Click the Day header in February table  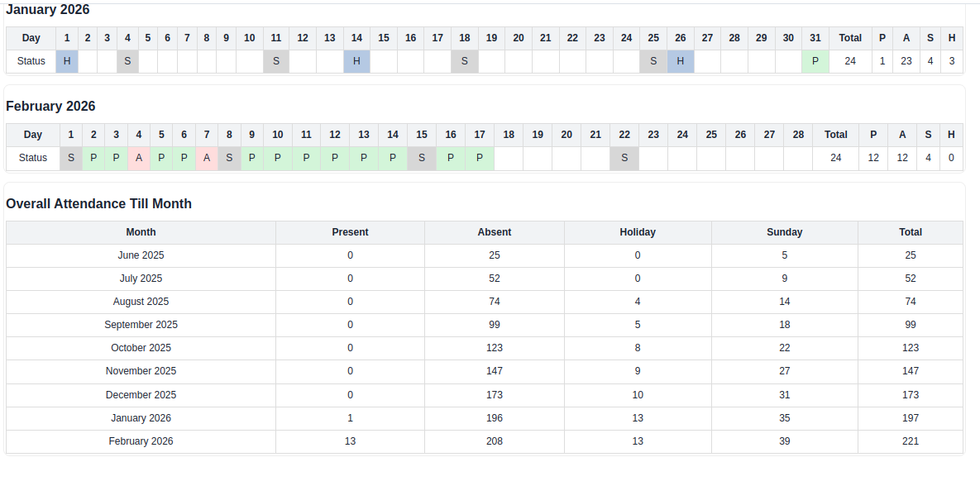32,135
